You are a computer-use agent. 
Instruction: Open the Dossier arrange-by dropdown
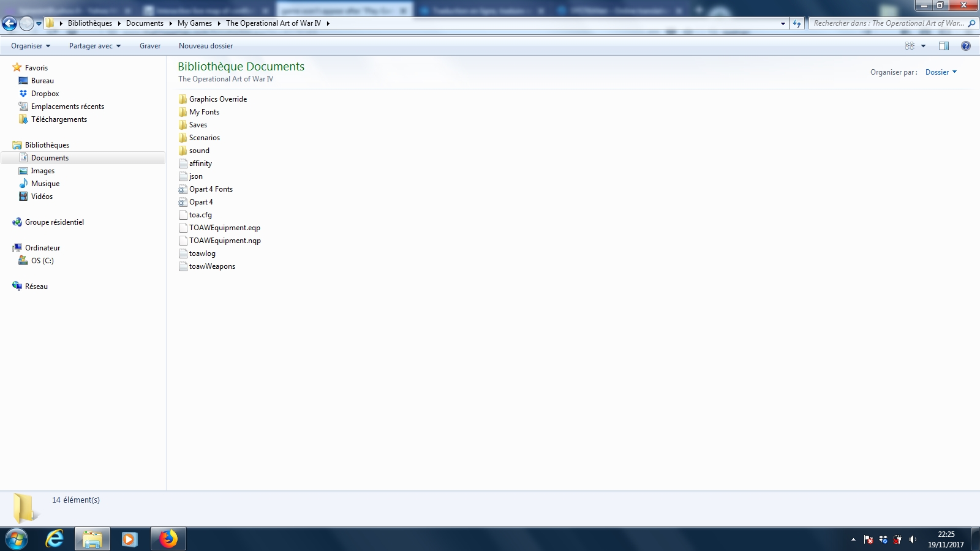[941, 72]
